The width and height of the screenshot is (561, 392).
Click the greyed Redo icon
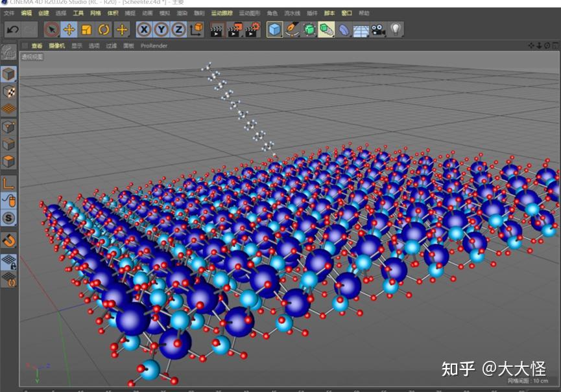(x=29, y=30)
